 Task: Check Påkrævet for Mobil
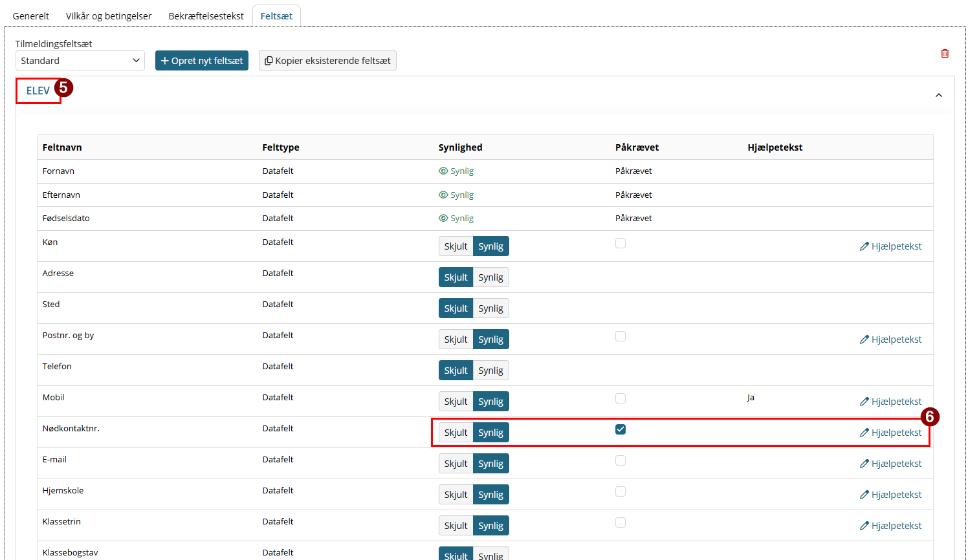621,398
